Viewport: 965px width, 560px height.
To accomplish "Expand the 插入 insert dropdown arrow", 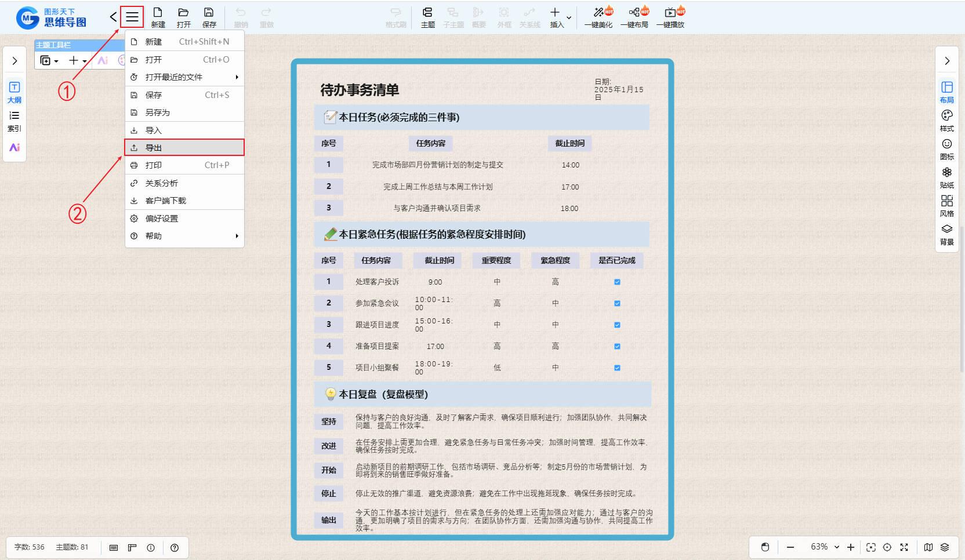I will point(569,17).
